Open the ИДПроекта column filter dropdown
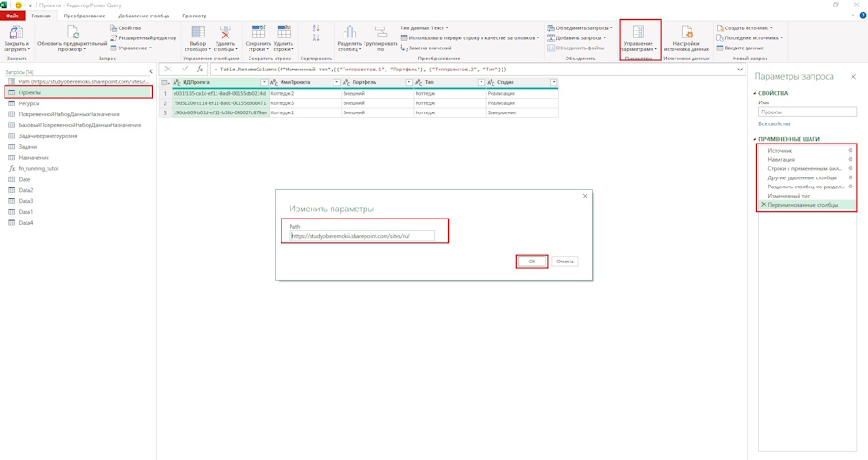This screenshot has width=868, height=460. (x=264, y=82)
